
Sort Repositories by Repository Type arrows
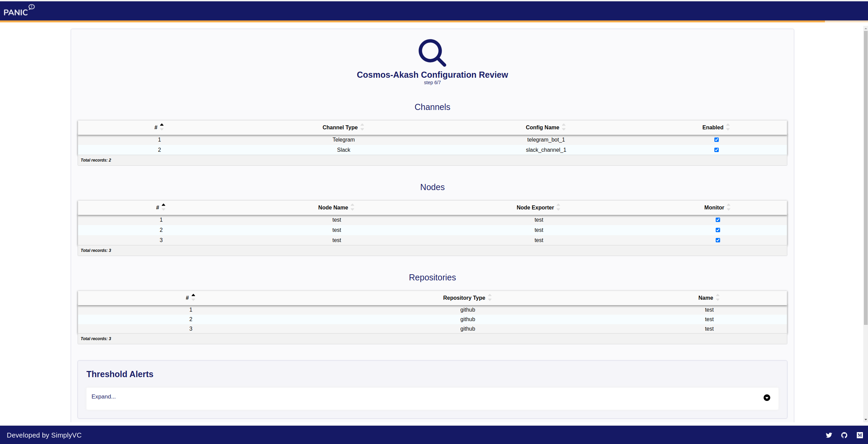tap(490, 298)
